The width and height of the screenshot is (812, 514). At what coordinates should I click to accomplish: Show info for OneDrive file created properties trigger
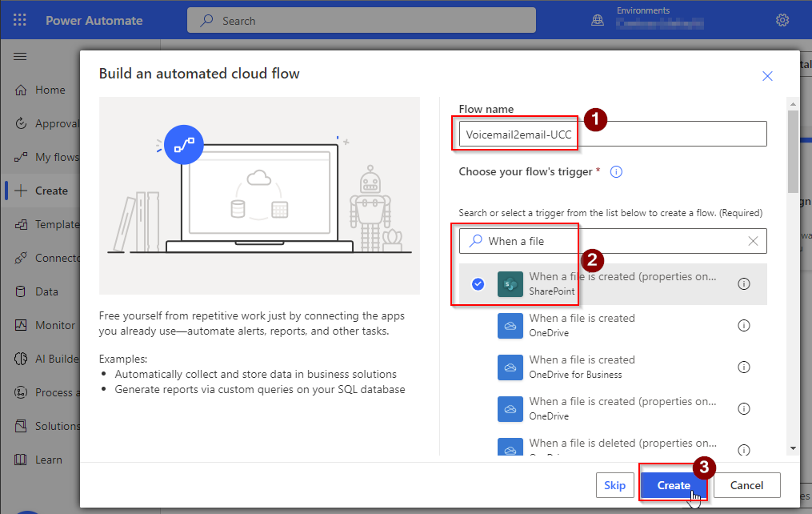pyautogui.click(x=744, y=409)
